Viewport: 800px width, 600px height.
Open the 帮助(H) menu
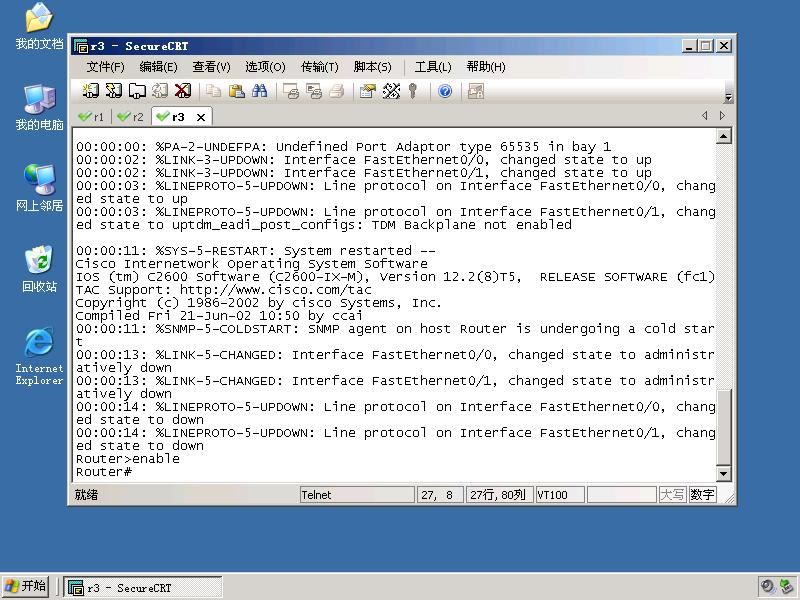[486, 67]
